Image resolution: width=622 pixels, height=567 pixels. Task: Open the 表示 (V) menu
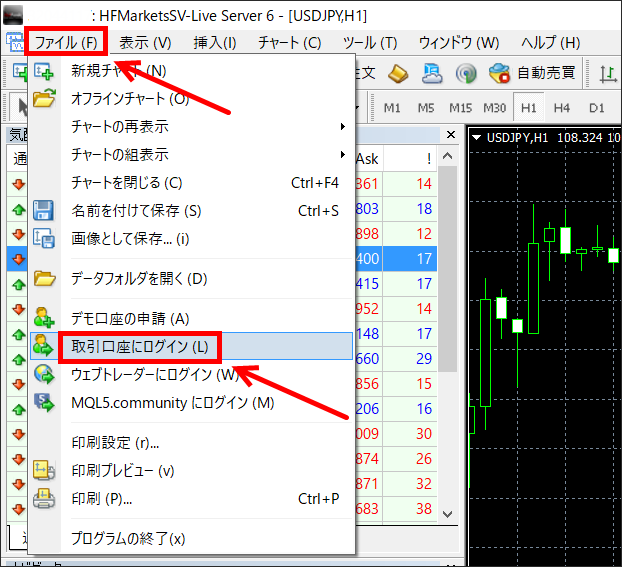[x=145, y=42]
